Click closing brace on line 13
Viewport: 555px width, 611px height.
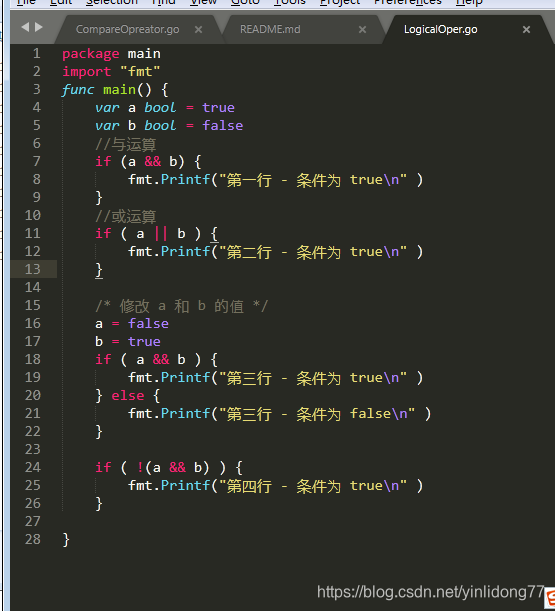[99, 270]
